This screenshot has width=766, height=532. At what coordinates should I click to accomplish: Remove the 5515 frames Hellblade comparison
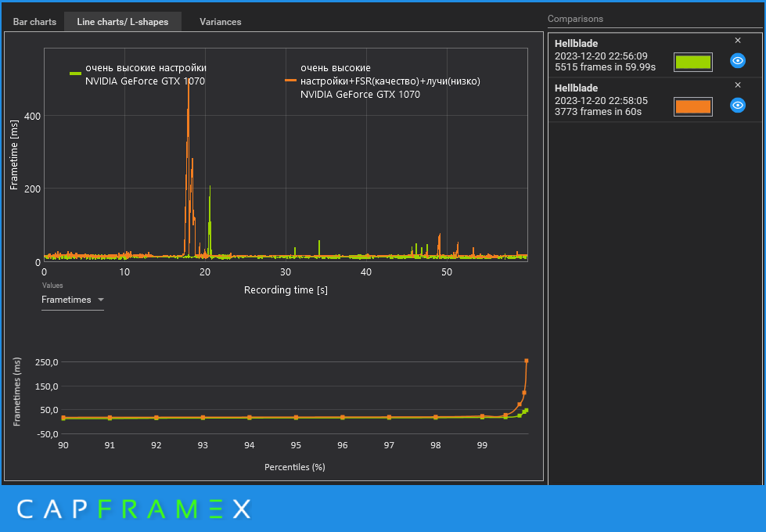point(738,41)
